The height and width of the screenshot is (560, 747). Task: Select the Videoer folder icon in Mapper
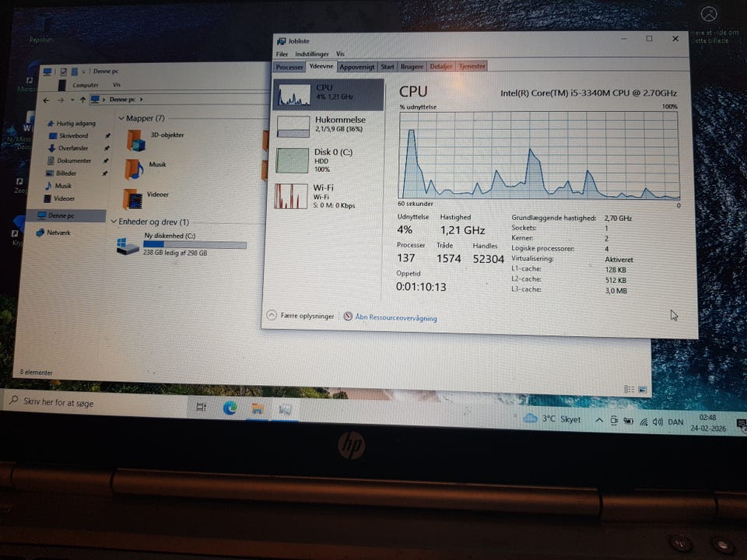(x=132, y=199)
